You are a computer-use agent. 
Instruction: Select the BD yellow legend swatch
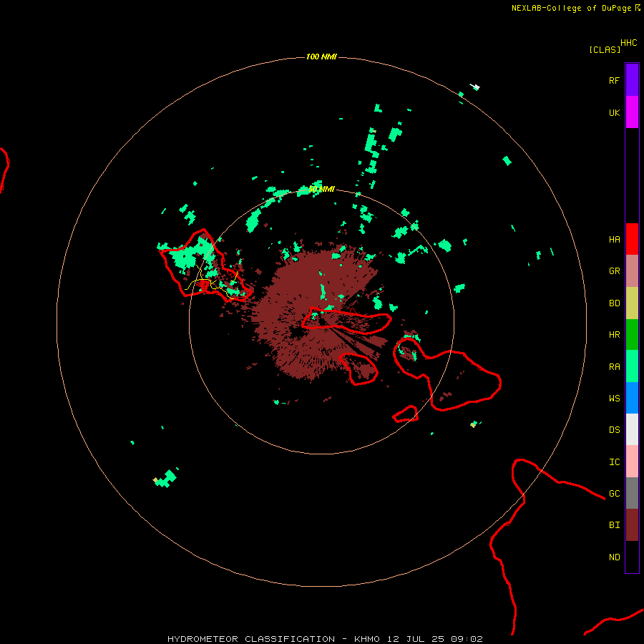(632, 303)
